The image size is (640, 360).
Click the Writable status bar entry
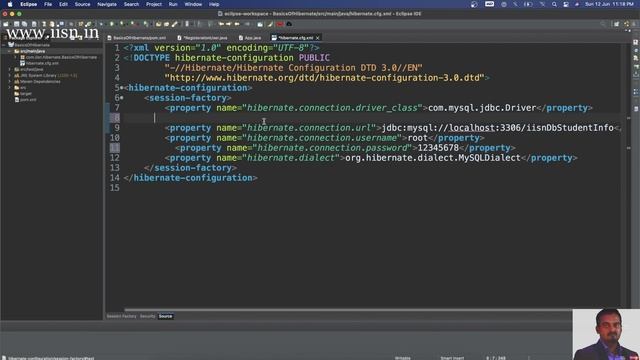[402, 358]
